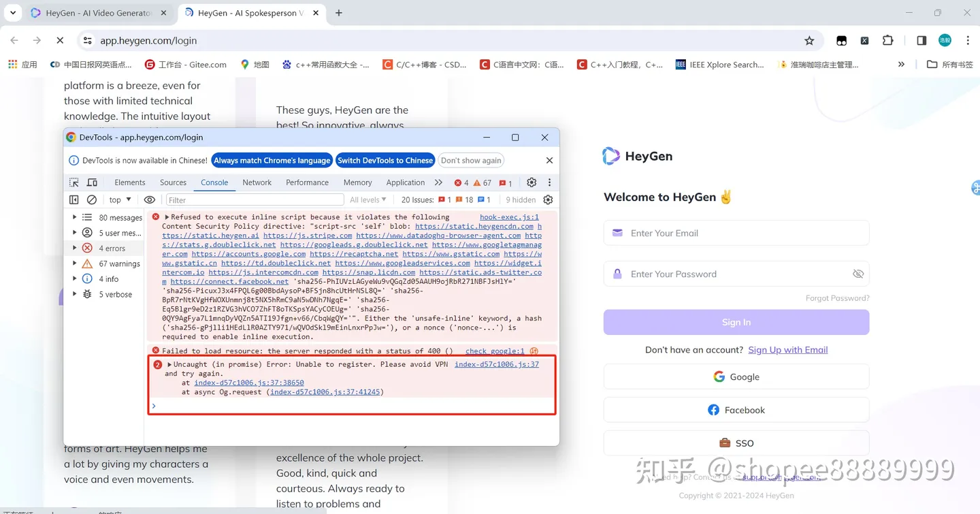980x514 pixels.
Task: Show hidden bookmarks with double chevron
Action: click(901, 65)
